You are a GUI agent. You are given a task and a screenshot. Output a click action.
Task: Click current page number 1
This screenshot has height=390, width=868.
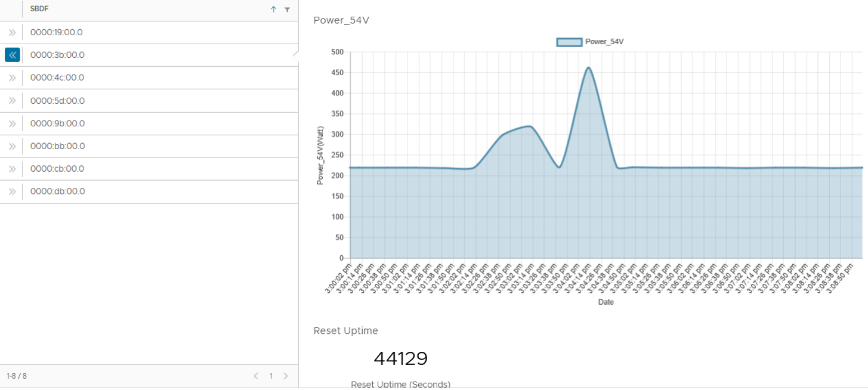click(271, 376)
